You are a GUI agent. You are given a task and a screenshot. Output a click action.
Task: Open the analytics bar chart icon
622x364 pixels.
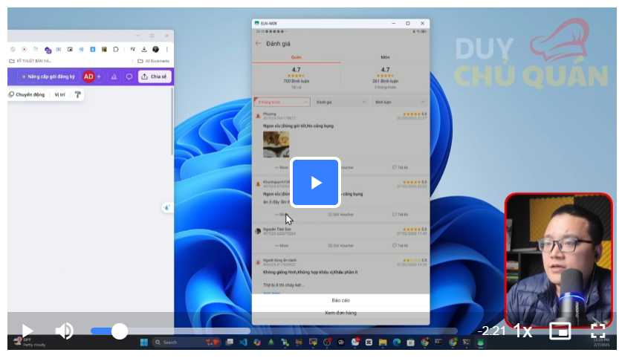click(114, 77)
